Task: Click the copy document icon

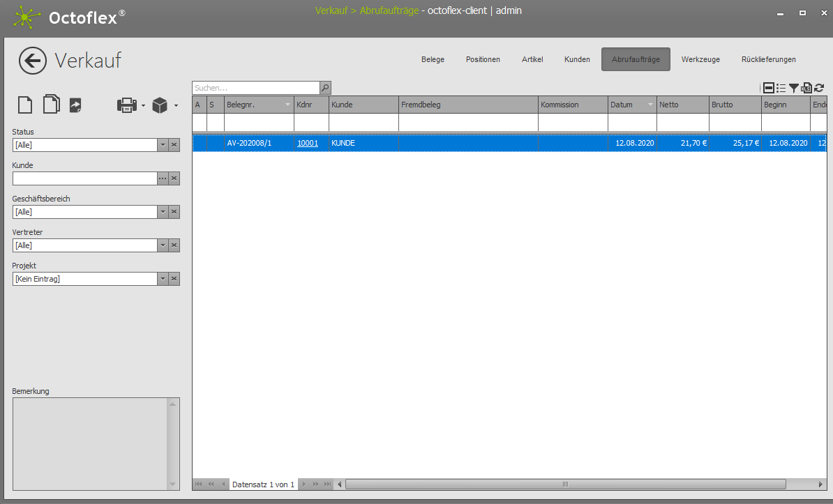Action: (x=51, y=105)
